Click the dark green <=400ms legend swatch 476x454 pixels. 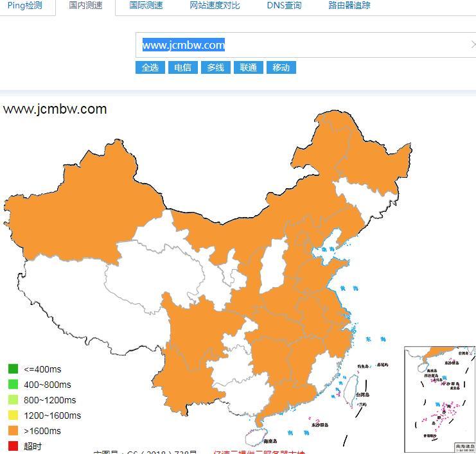click(13, 369)
